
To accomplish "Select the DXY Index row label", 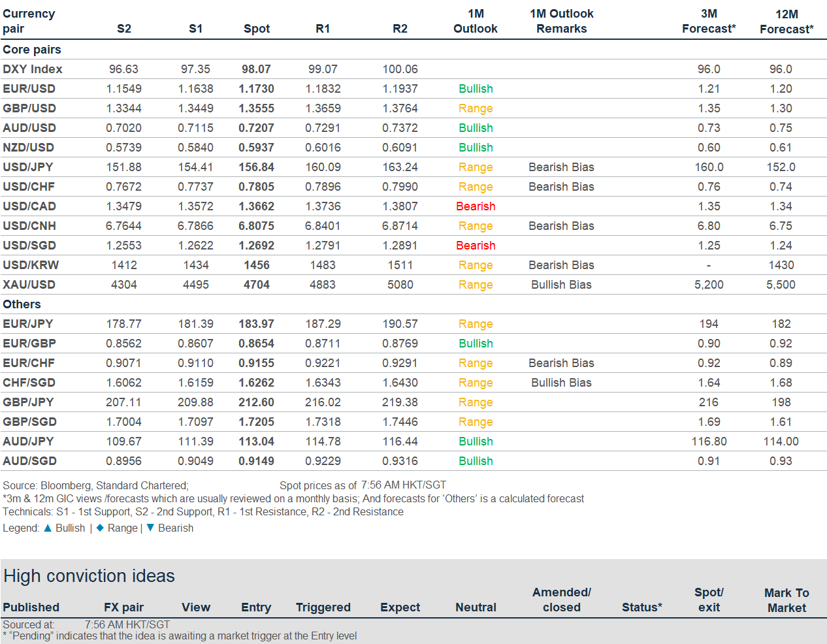I will click(33, 69).
